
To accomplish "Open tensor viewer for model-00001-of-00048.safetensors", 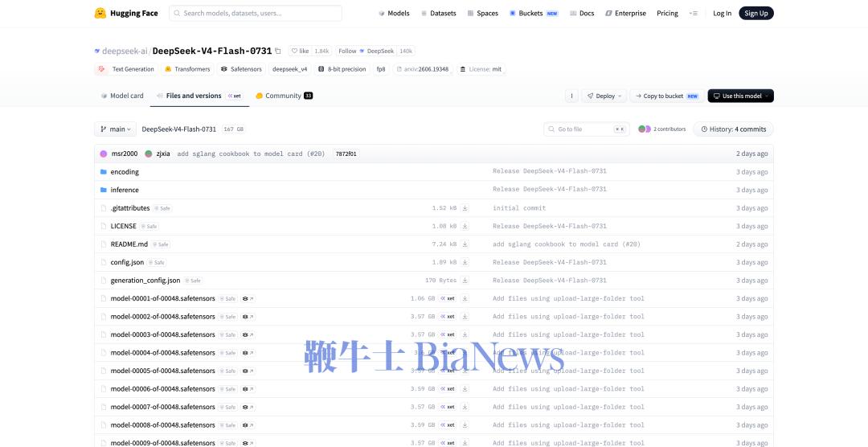I will pos(248,298).
